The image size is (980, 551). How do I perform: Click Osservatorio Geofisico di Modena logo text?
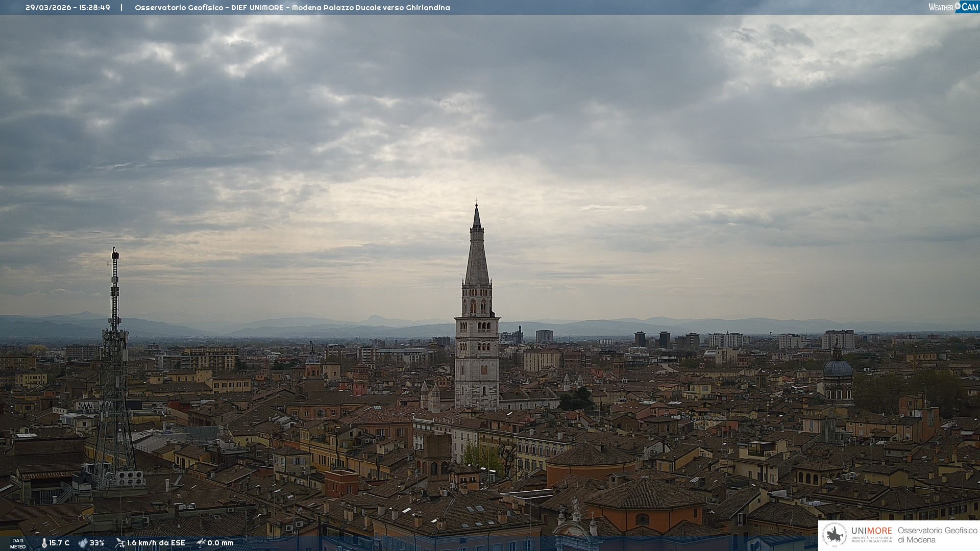pyautogui.click(x=937, y=535)
